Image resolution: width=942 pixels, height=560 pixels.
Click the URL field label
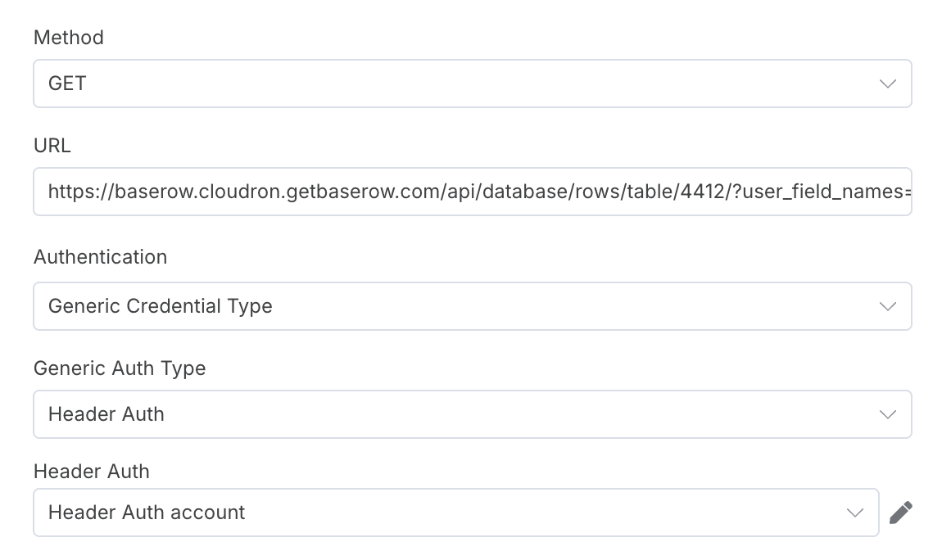(x=52, y=145)
